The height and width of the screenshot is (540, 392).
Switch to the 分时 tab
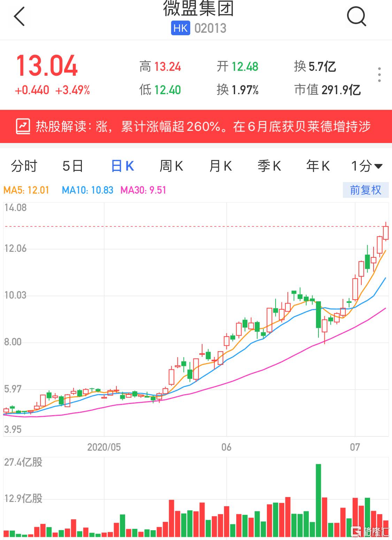tap(24, 166)
